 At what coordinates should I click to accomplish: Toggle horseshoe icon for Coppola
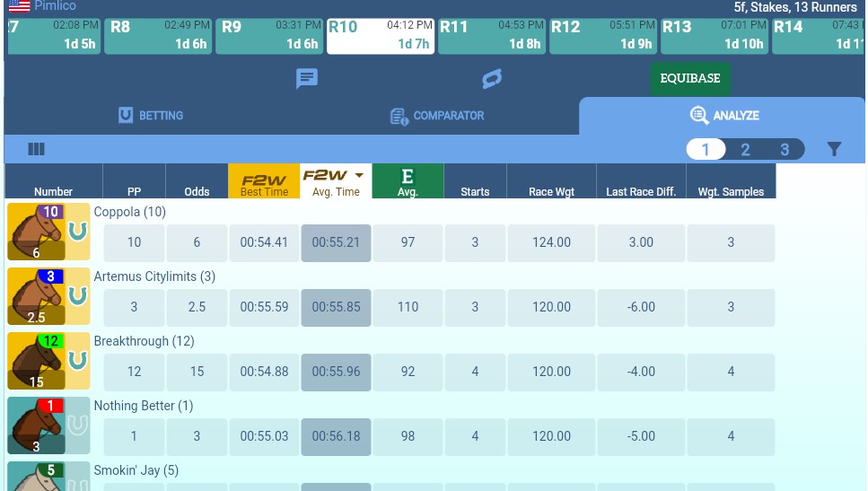(x=78, y=232)
